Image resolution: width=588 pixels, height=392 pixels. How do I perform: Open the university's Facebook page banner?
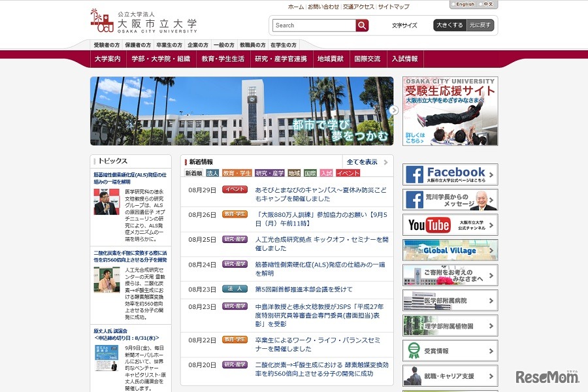click(449, 174)
